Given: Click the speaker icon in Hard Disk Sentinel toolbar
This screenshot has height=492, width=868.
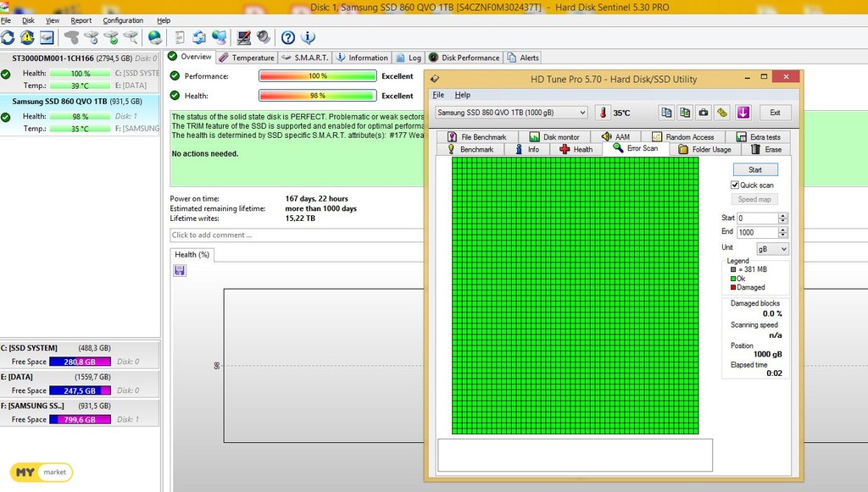Looking at the screenshot, I should (264, 38).
